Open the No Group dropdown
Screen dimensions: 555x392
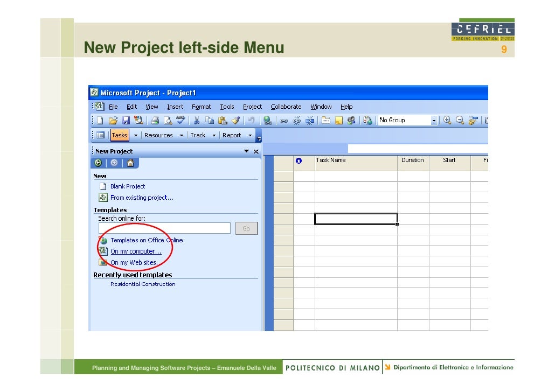point(434,121)
